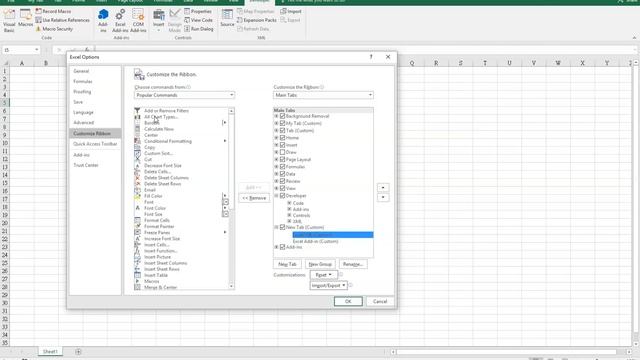Select Excel Add-in (Custom) group
The width and height of the screenshot is (640, 360).
click(316, 242)
